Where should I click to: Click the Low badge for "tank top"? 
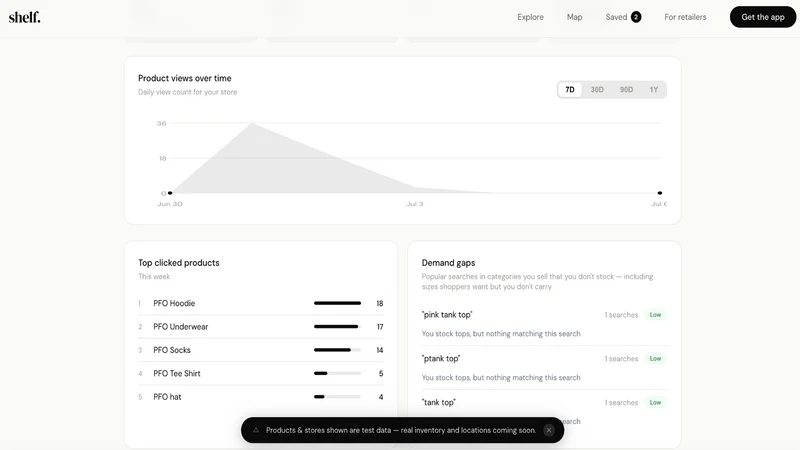click(x=655, y=403)
